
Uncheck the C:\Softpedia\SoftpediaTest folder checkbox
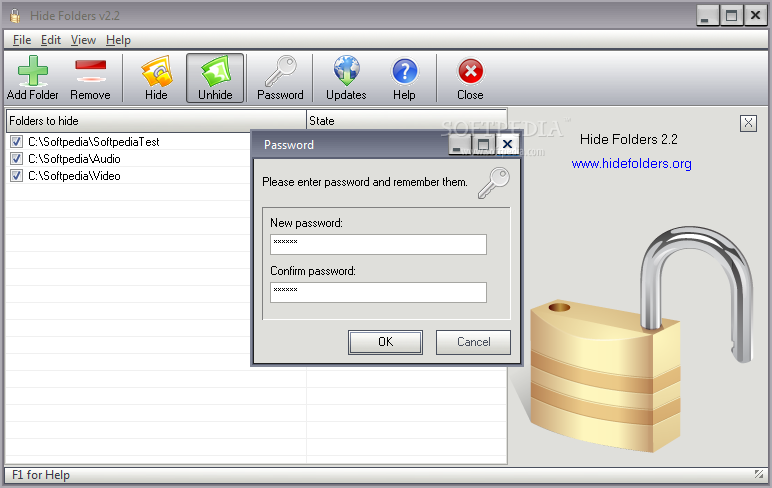(x=16, y=142)
